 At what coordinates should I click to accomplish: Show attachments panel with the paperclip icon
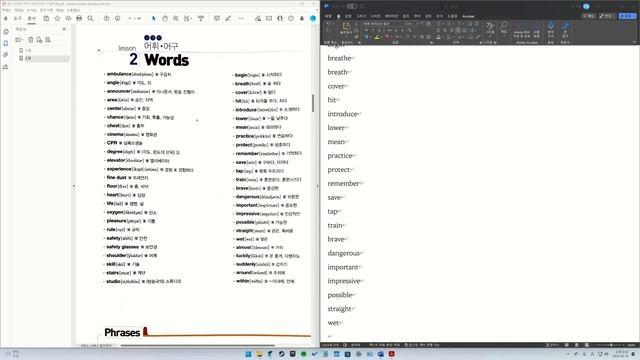(6, 55)
